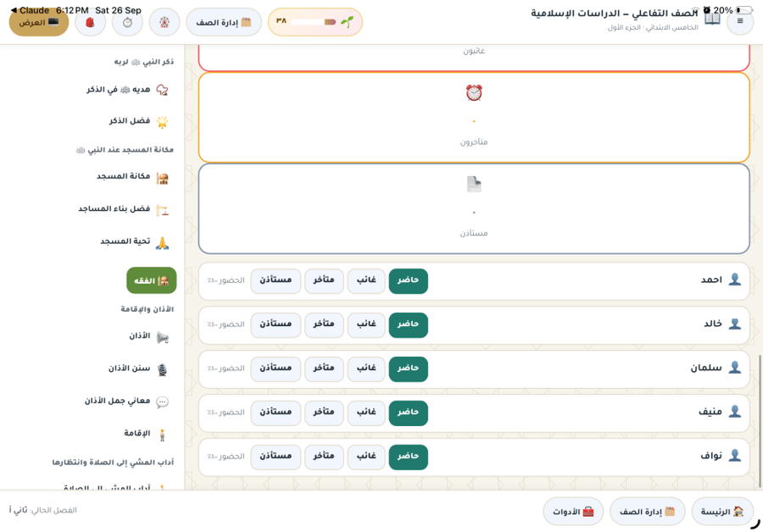Click the document excused-students icon
The height and width of the screenshot is (532, 763).
click(473, 184)
